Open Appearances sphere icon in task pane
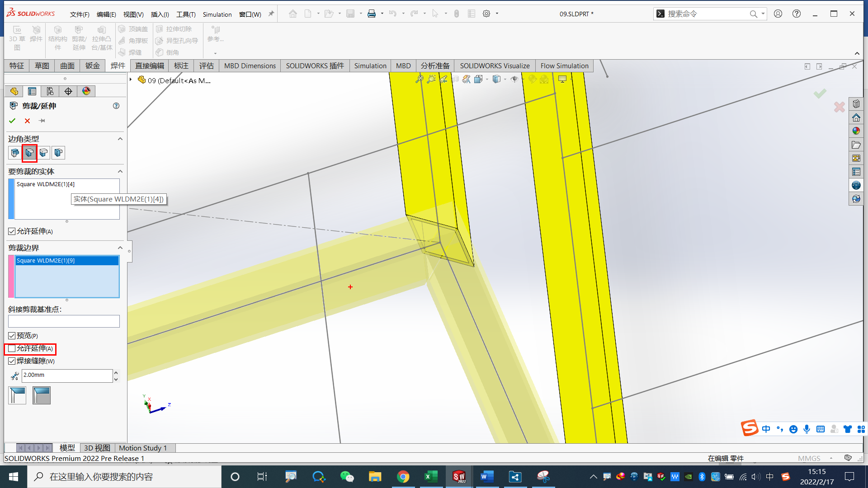Image resolution: width=868 pixels, height=488 pixels. [x=856, y=131]
